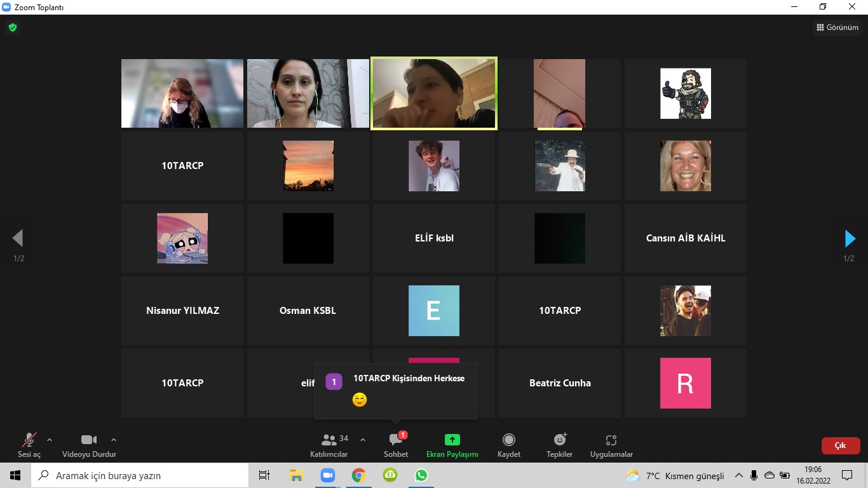Go to next participants page arrow
This screenshot has width=868, height=488.
[850, 238]
